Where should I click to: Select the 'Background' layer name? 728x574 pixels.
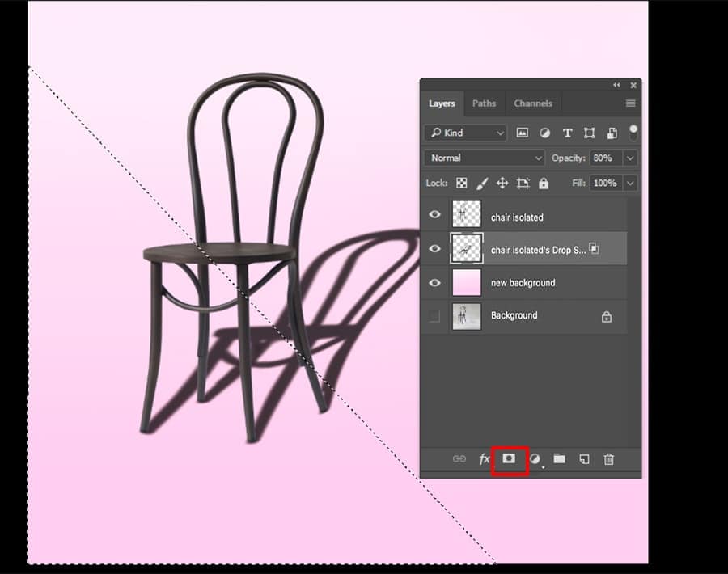pyautogui.click(x=514, y=315)
